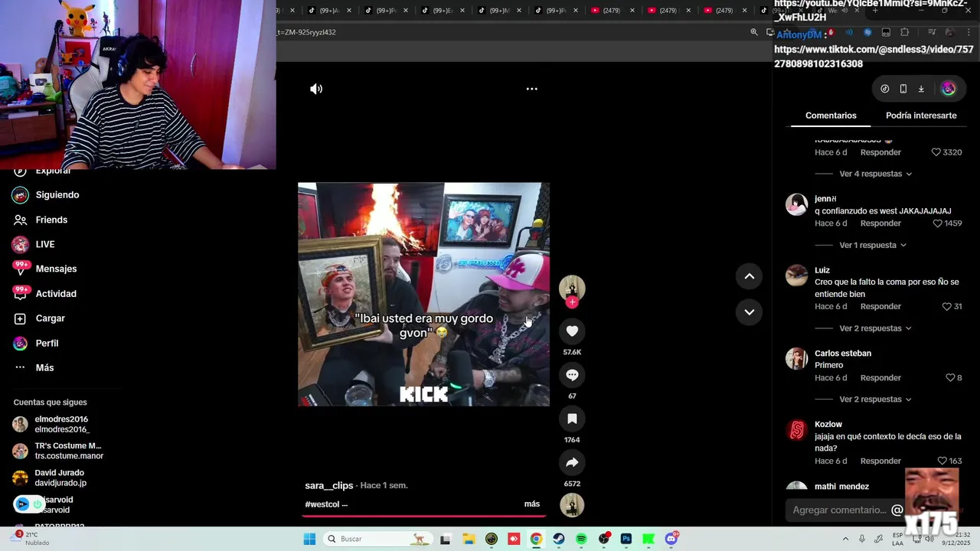Save the video with the bookmark icon
The image size is (980, 551).
[x=572, y=419]
